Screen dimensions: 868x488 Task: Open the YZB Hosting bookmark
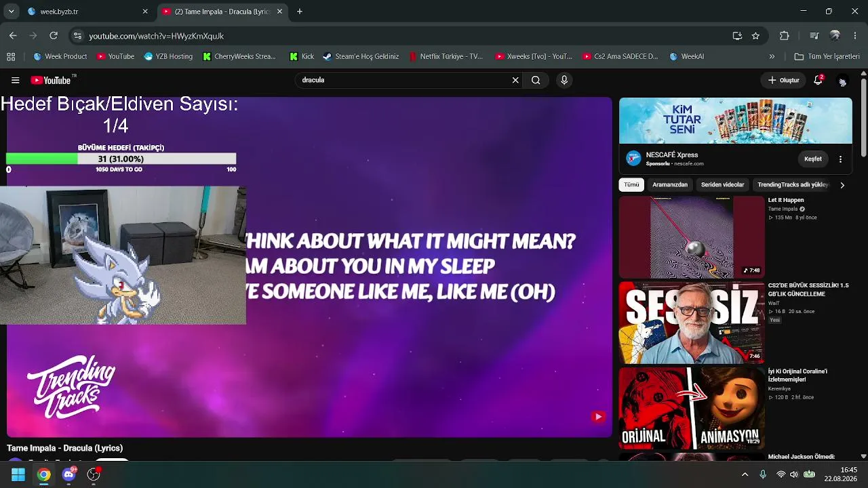click(168, 56)
